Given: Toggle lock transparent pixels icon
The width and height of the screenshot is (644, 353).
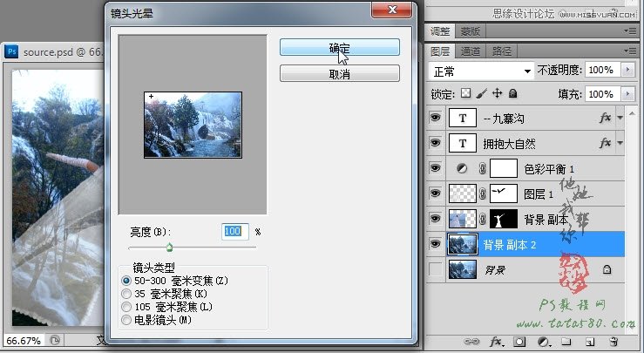Looking at the screenshot, I should click(465, 93).
